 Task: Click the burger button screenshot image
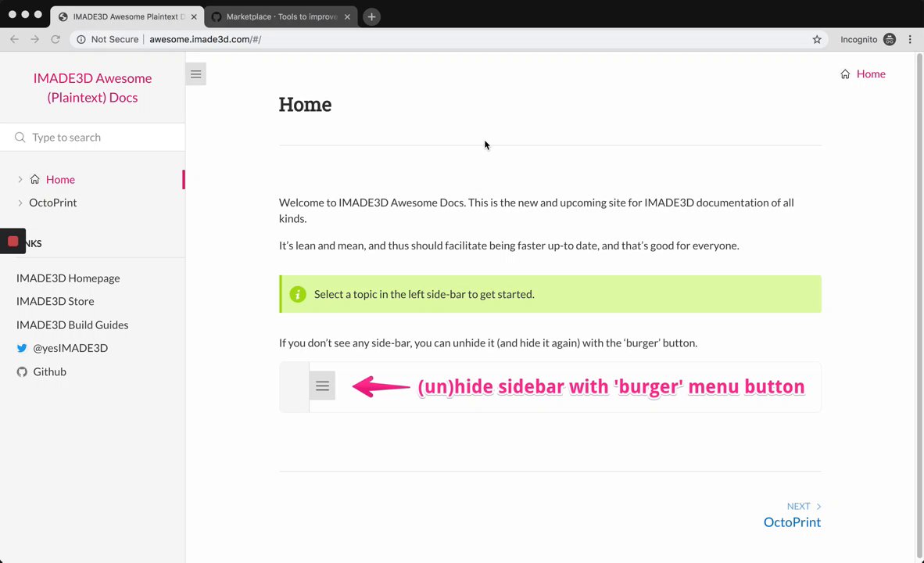550,387
